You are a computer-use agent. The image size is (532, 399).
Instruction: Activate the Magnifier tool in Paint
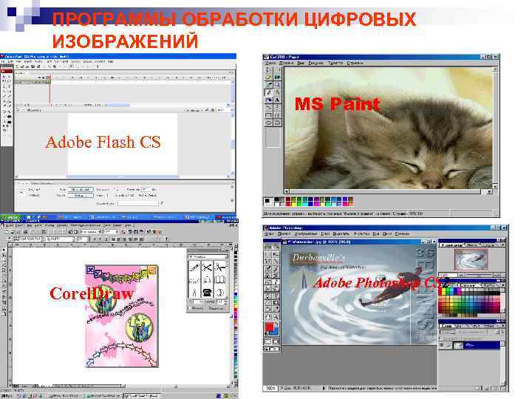277,85
